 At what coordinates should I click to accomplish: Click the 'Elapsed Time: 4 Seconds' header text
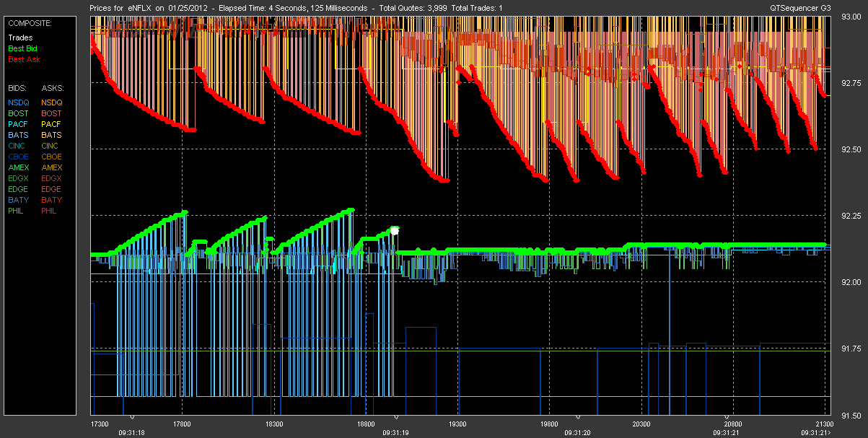pos(261,7)
